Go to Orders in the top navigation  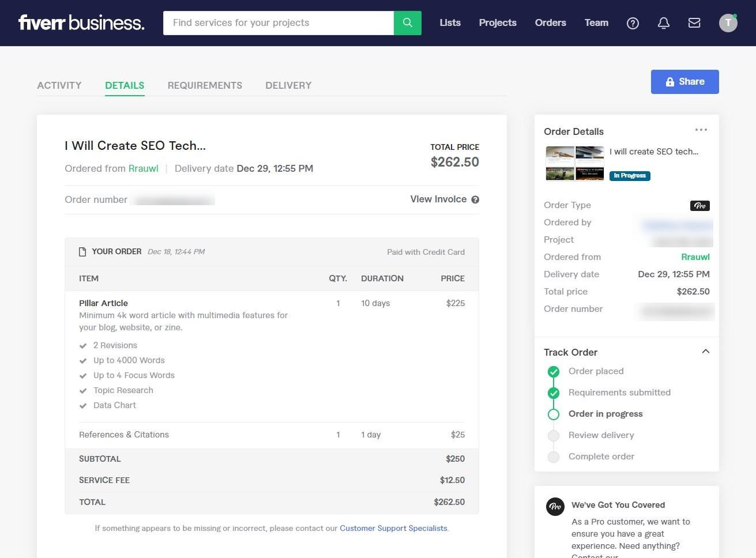click(551, 23)
